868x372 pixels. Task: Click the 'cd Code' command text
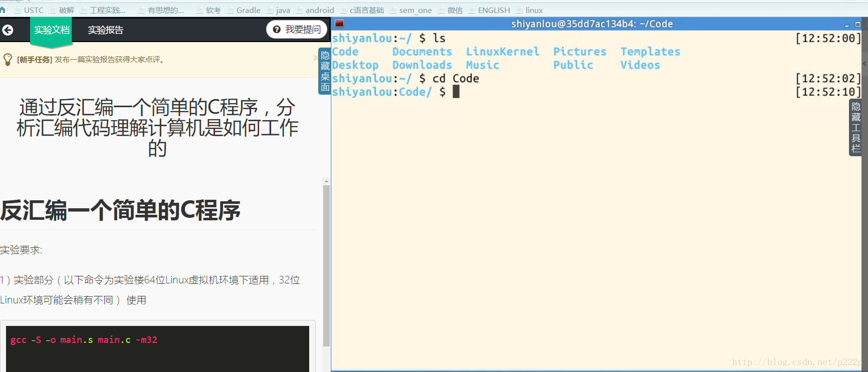[456, 79]
